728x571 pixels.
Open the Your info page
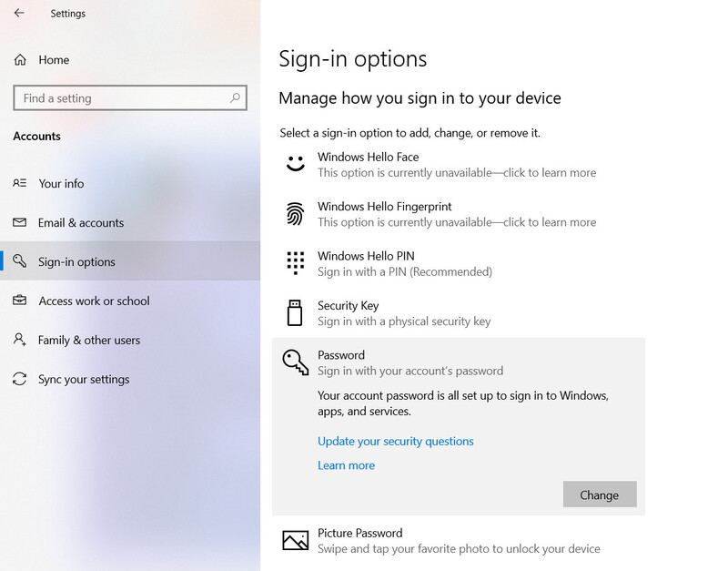(x=130, y=184)
